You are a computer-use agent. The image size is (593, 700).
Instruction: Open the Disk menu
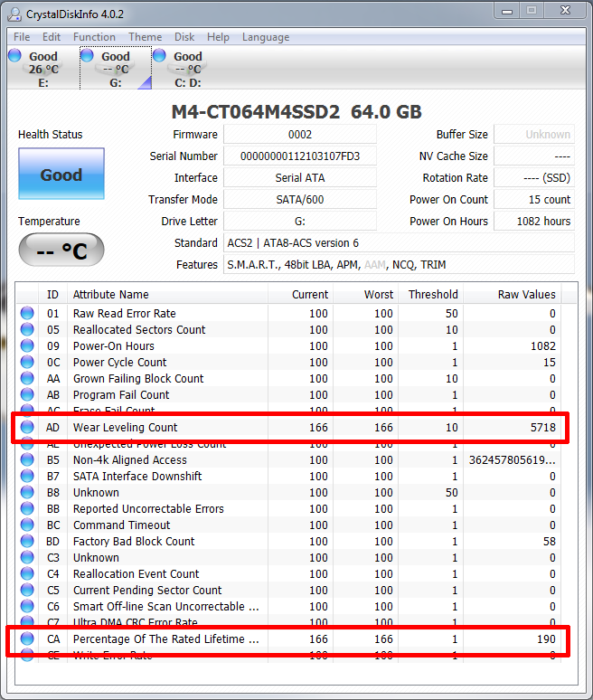[184, 37]
